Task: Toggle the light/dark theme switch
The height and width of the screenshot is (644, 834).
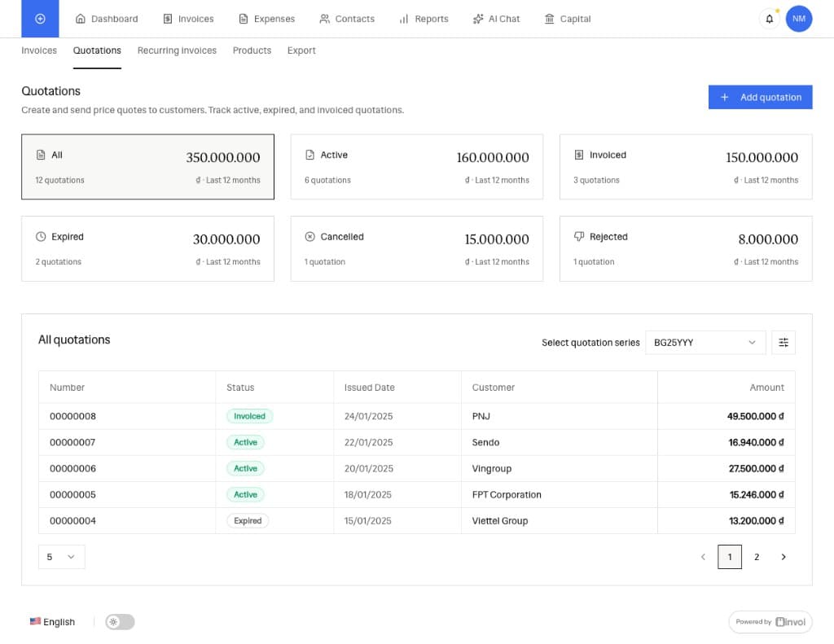Action: [x=120, y=622]
